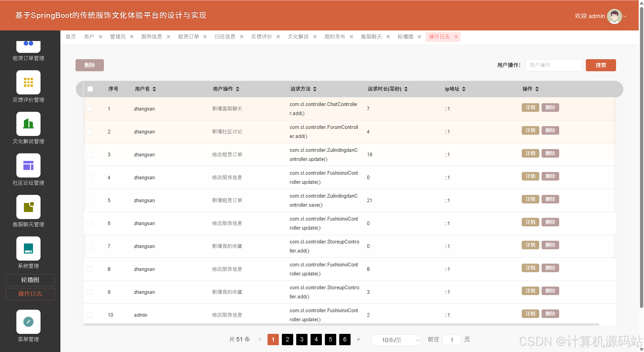
Task: Expand the admin user menu arrow
Action: pos(625,16)
